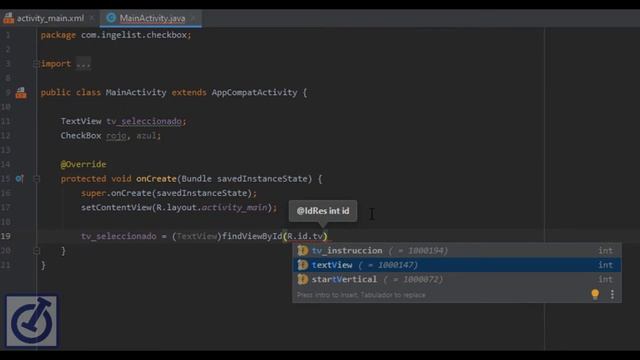Switch to the activity_main.xml tab
Viewport: 640px width, 360px height.
coord(50,18)
